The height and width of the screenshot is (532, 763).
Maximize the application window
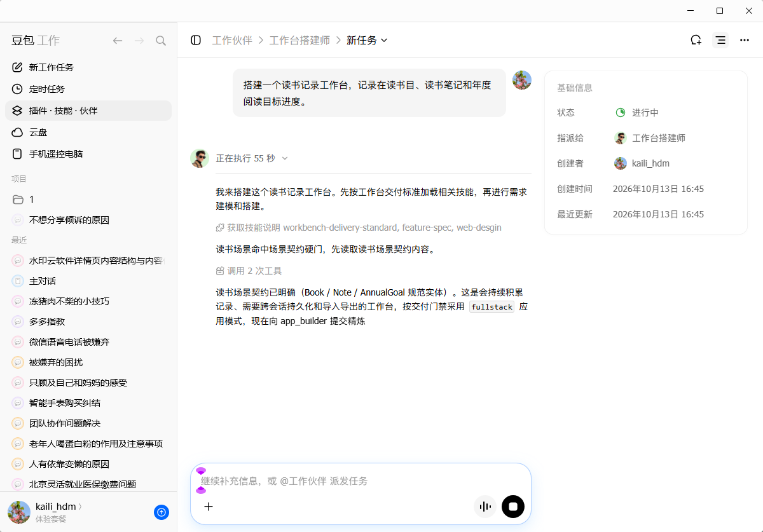[720, 11]
